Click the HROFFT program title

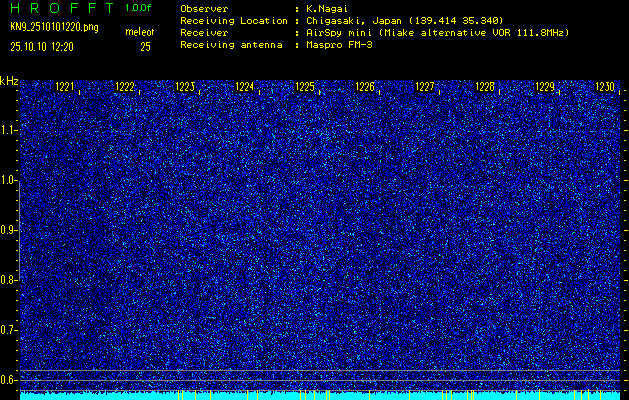click(x=60, y=8)
